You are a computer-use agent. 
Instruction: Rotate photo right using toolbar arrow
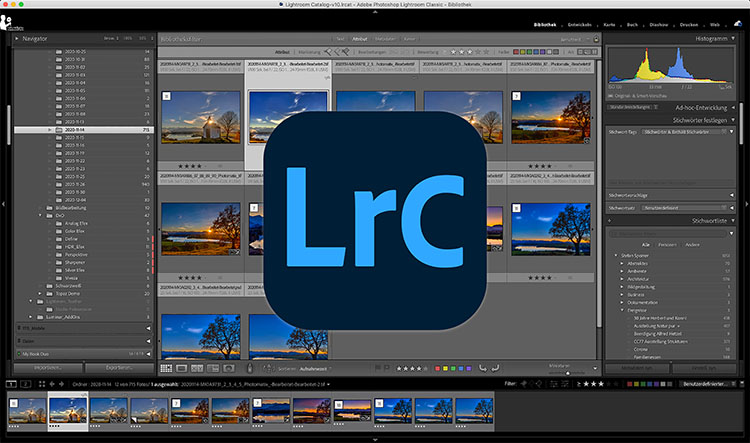pos(495,368)
